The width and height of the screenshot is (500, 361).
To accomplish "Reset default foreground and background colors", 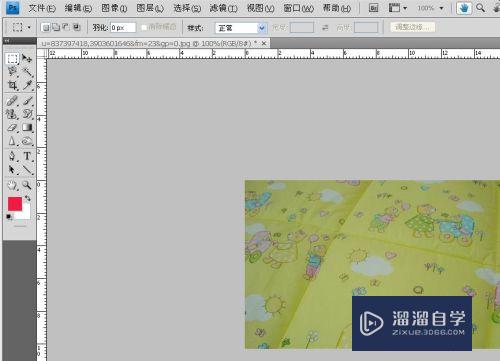I will pyautogui.click(x=9, y=217).
